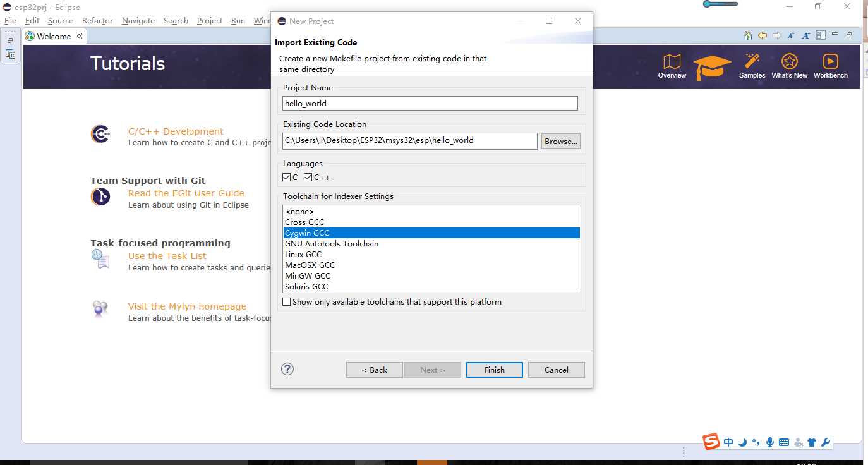Minimize the Welcome view
Screen dimensions: 868x465
click(x=835, y=34)
